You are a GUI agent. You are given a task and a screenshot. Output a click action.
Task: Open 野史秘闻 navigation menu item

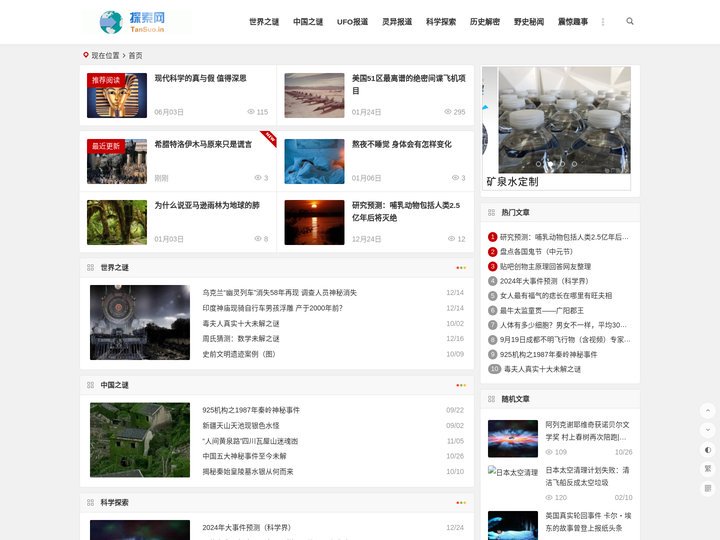tap(529, 22)
